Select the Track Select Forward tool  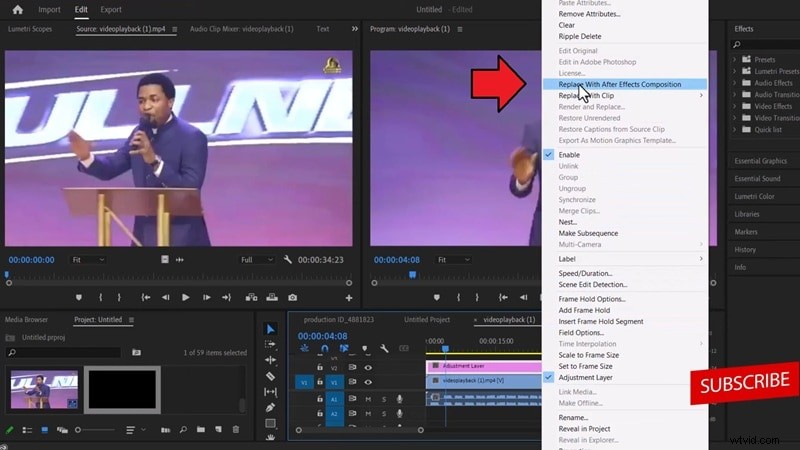[270, 344]
